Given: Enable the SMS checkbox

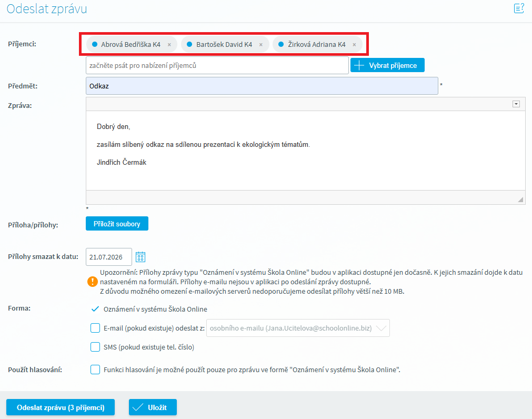Looking at the screenshot, I should click(x=95, y=347).
